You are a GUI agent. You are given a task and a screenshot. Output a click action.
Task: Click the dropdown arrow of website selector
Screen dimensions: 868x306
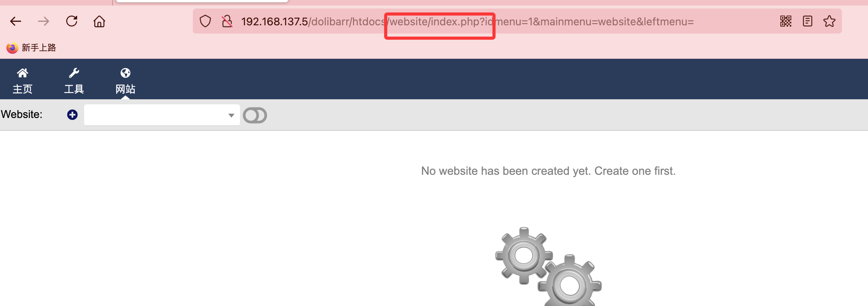(x=231, y=115)
